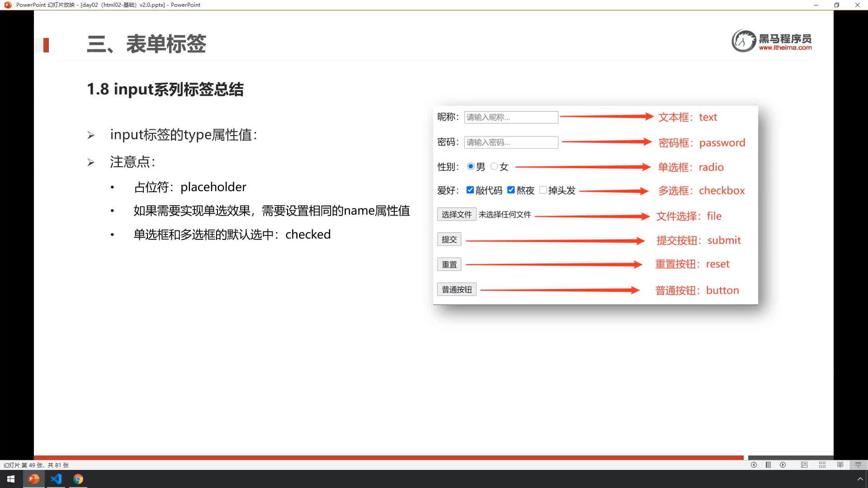Click the 昵称 text input field
Screen dimensions: 868x488
(511, 117)
